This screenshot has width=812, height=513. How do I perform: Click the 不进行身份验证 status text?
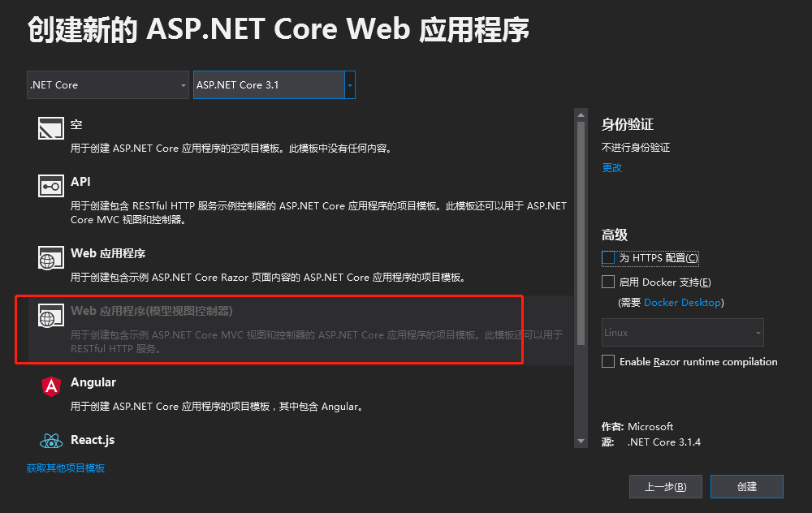tap(636, 148)
